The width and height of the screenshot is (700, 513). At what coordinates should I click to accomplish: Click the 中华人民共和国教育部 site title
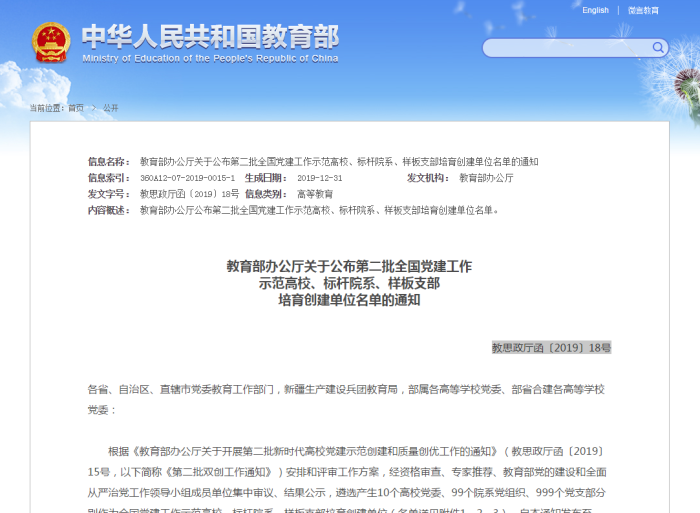pos(210,36)
